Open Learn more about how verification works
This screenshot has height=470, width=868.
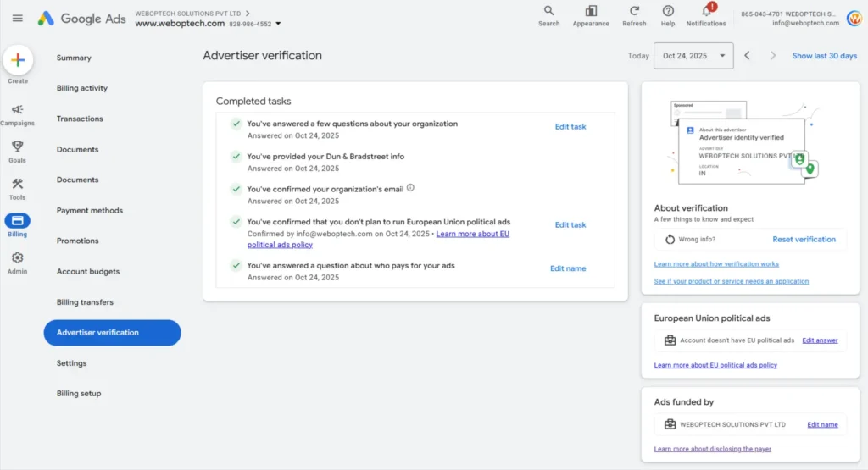(716, 263)
